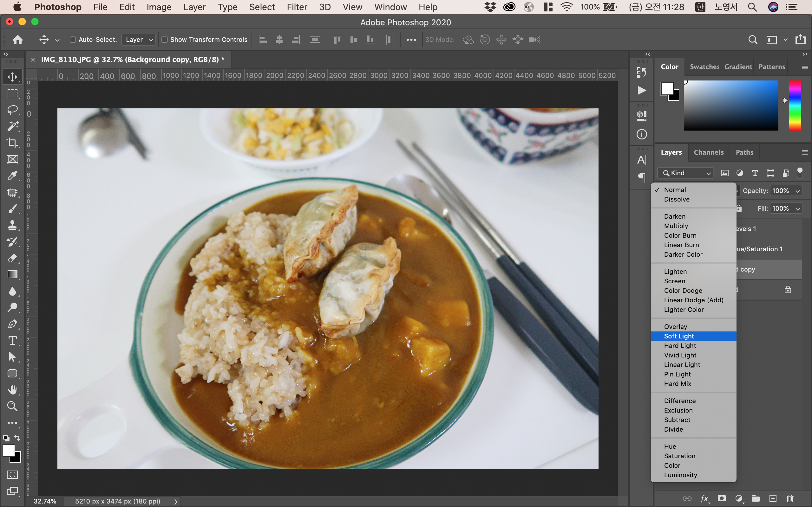Click the delete layer trash icon
Screen dimensions: 812x507
click(x=790, y=499)
